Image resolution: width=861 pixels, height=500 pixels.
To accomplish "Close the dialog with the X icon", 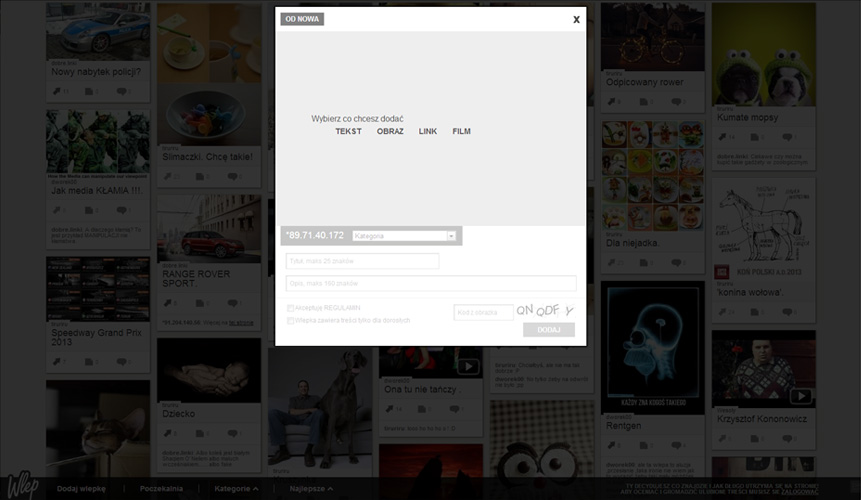I will pos(576,19).
